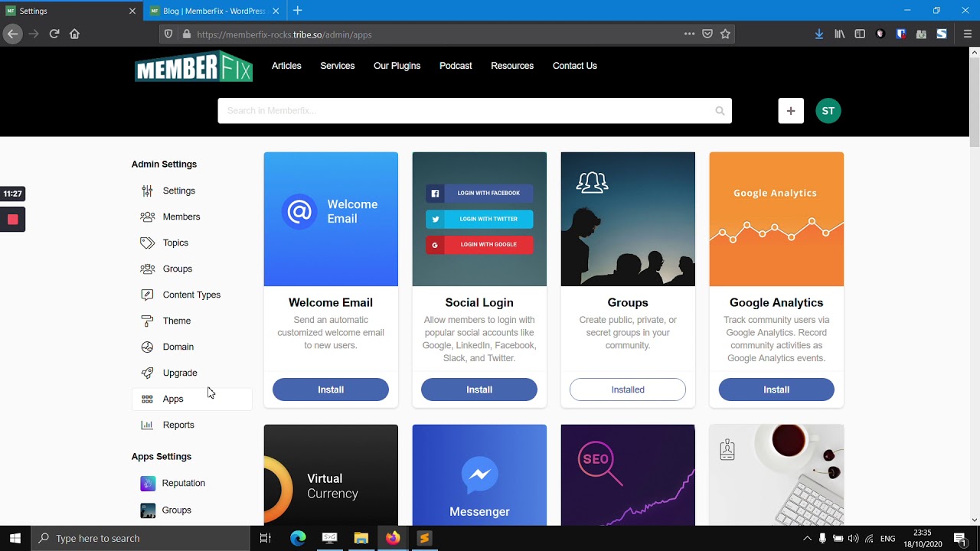
Task: Click the Upgrade rocket icon
Action: (x=147, y=373)
